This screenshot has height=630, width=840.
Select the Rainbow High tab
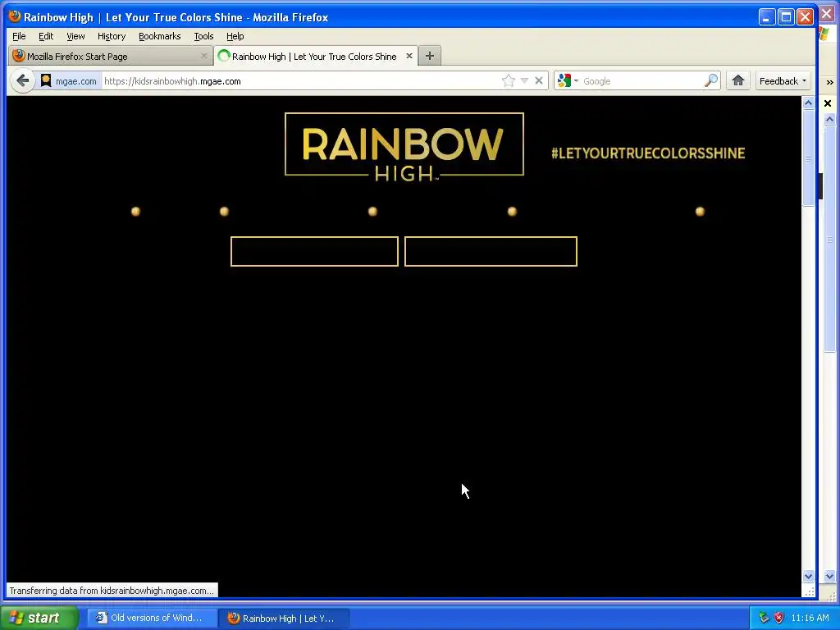[x=316, y=56]
